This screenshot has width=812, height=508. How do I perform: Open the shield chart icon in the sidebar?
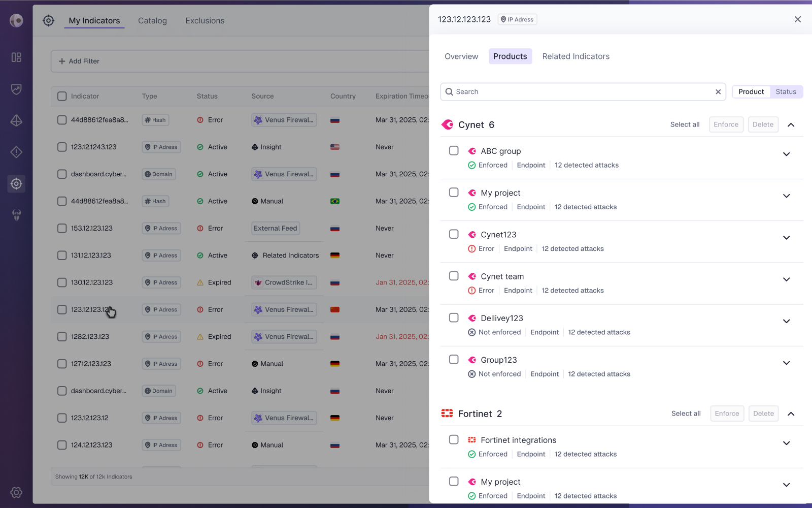[16, 89]
